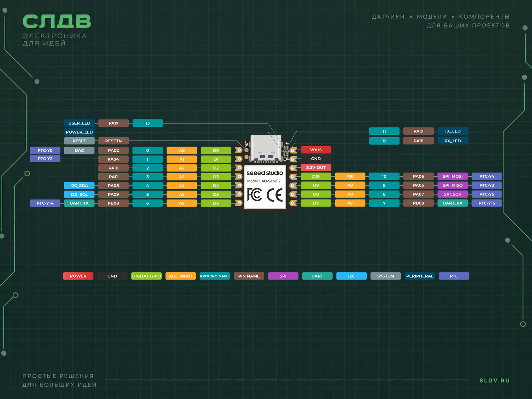Click the UART_TX label
The height and width of the screenshot is (399, 532).
79,203
